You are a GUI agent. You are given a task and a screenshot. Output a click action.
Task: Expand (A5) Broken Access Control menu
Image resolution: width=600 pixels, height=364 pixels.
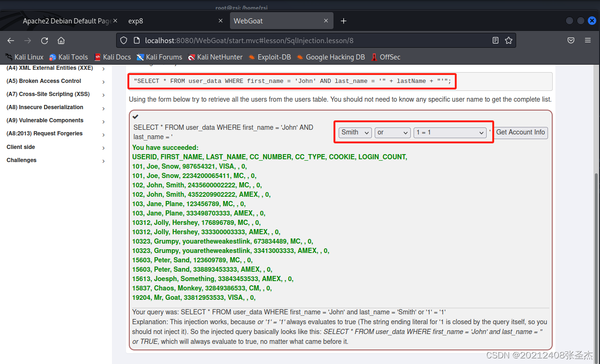click(x=56, y=81)
